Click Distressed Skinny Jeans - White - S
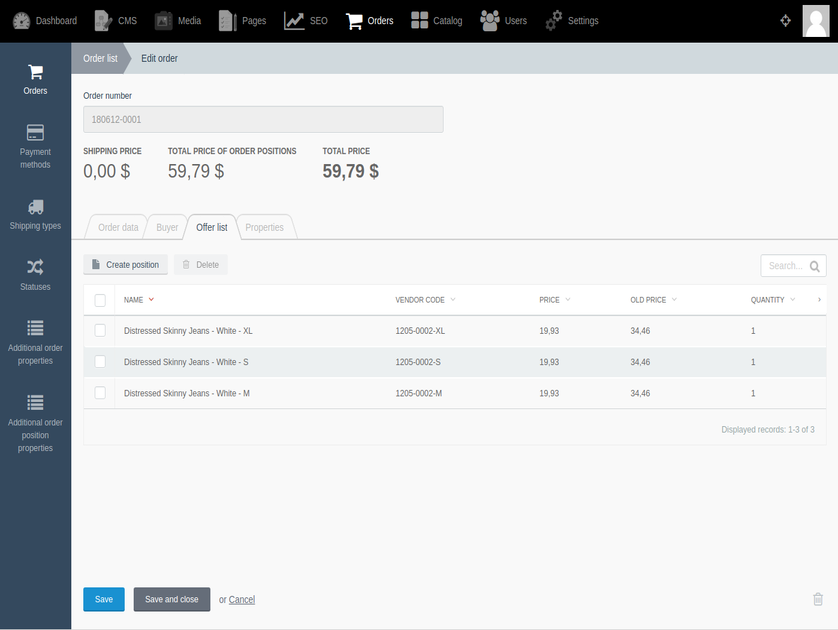The height and width of the screenshot is (630, 838). 186,362
